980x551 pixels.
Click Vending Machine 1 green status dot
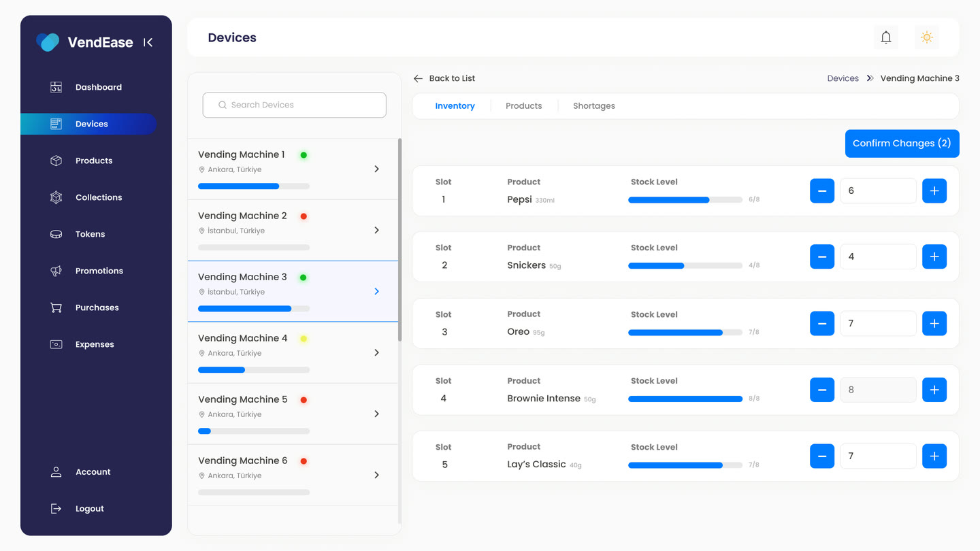click(x=304, y=155)
